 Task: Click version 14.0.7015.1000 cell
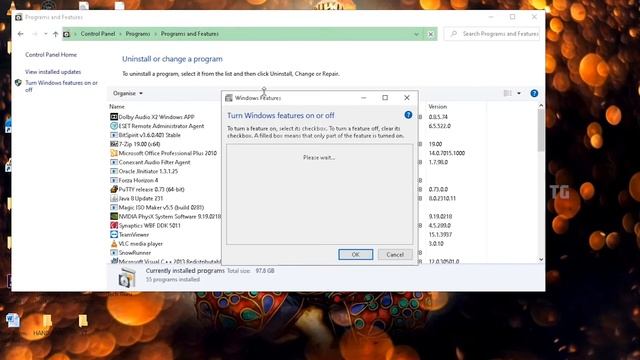pos(447,153)
